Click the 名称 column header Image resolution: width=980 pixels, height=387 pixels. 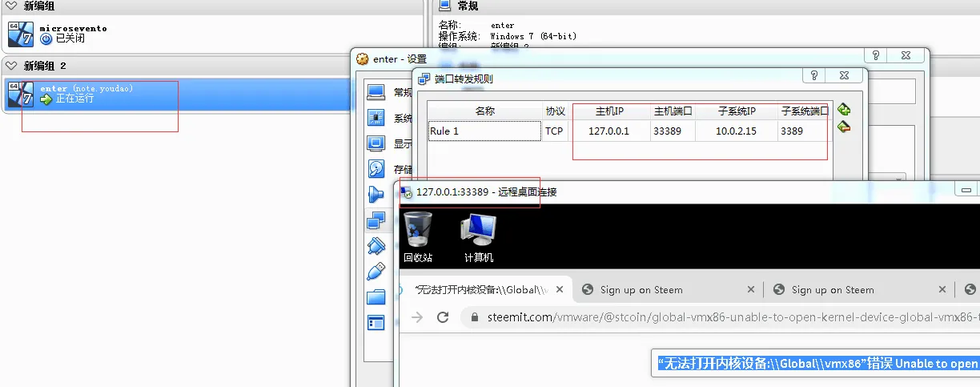pyautogui.click(x=484, y=111)
